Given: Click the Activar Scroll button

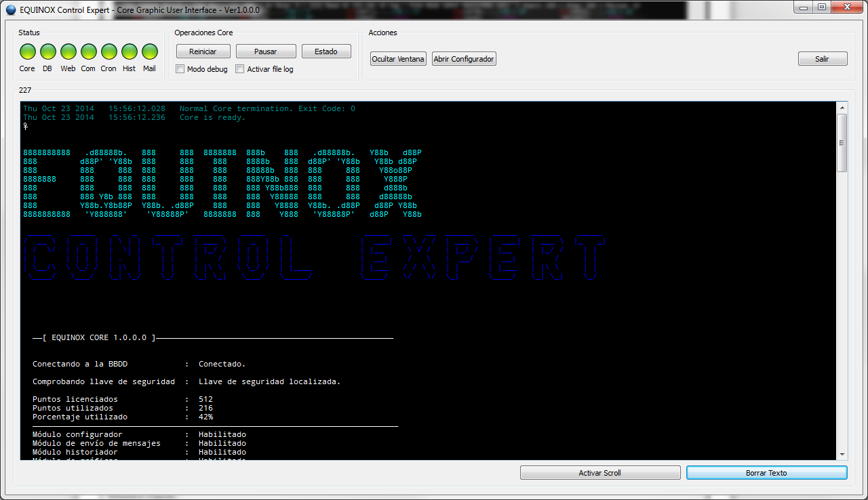Looking at the screenshot, I should coord(600,473).
